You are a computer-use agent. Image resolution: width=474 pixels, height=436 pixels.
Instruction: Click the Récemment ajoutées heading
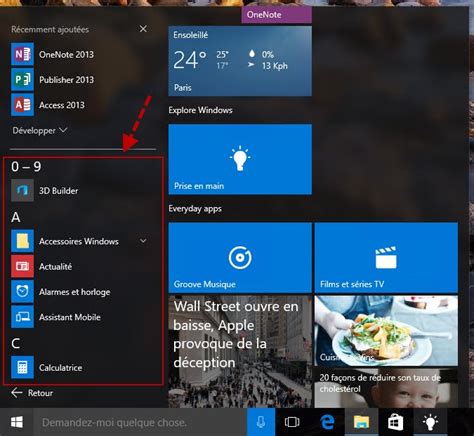point(50,29)
